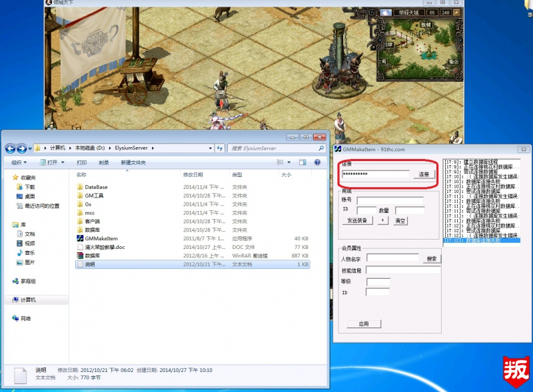Focus the 账号 input field in GMMakeItem
533x392 pixels.
click(x=390, y=200)
